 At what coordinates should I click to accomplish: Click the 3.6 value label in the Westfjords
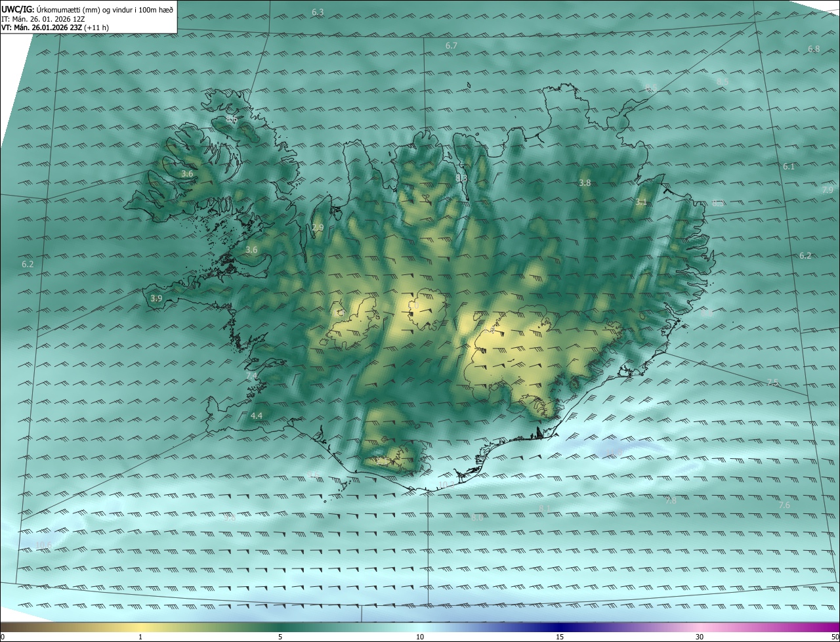187,174
